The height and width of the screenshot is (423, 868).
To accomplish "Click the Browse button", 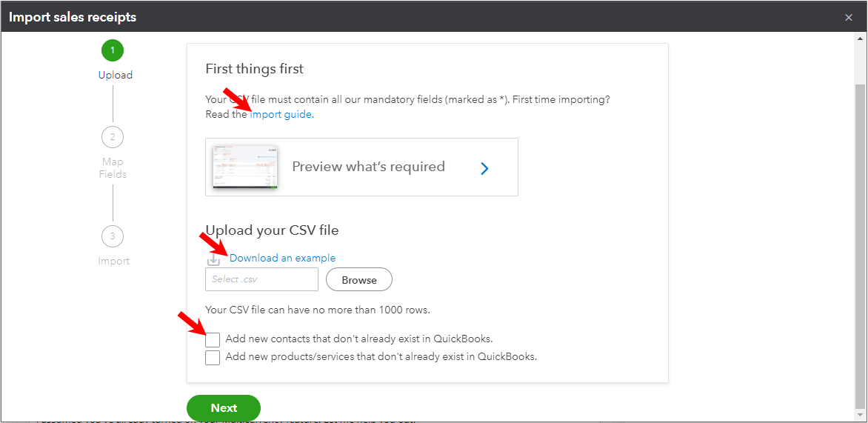I will (x=359, y=280).
